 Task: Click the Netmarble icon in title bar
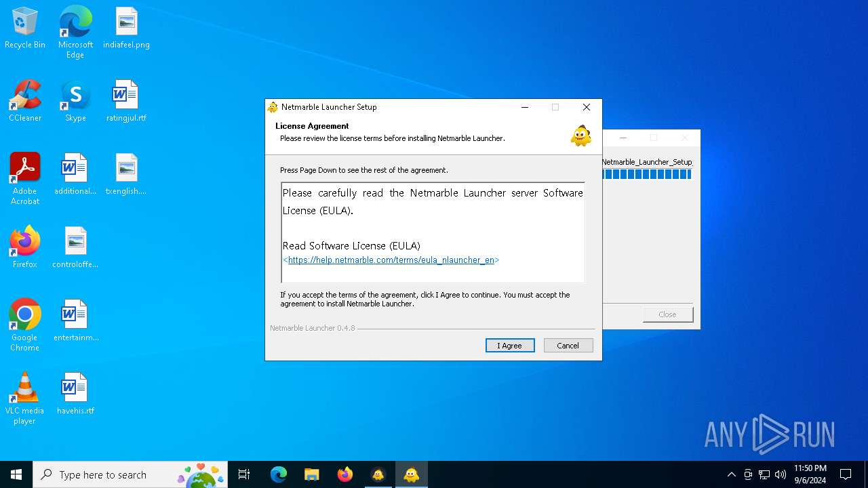[273, 107]
